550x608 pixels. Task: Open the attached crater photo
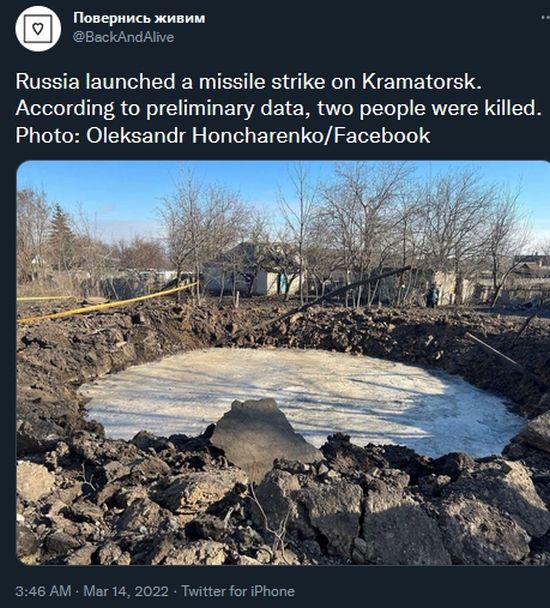tap(283, 363)
